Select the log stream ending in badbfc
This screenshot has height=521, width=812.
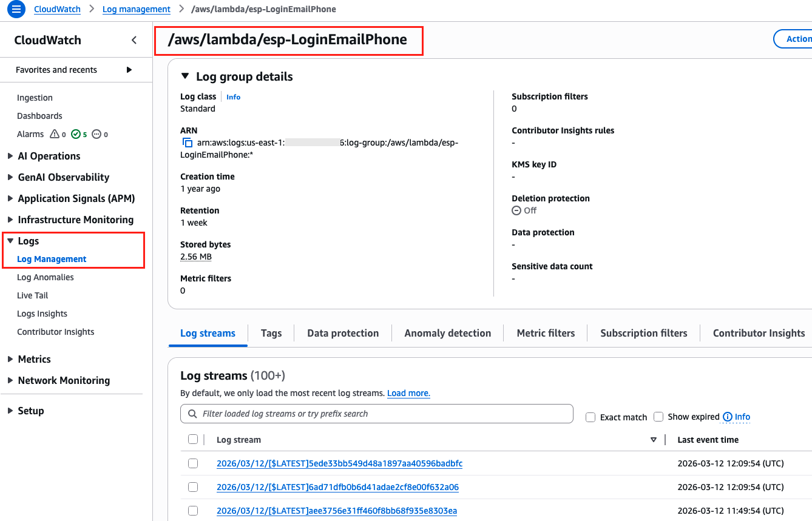pyautogui.click(x=193, y=463)
